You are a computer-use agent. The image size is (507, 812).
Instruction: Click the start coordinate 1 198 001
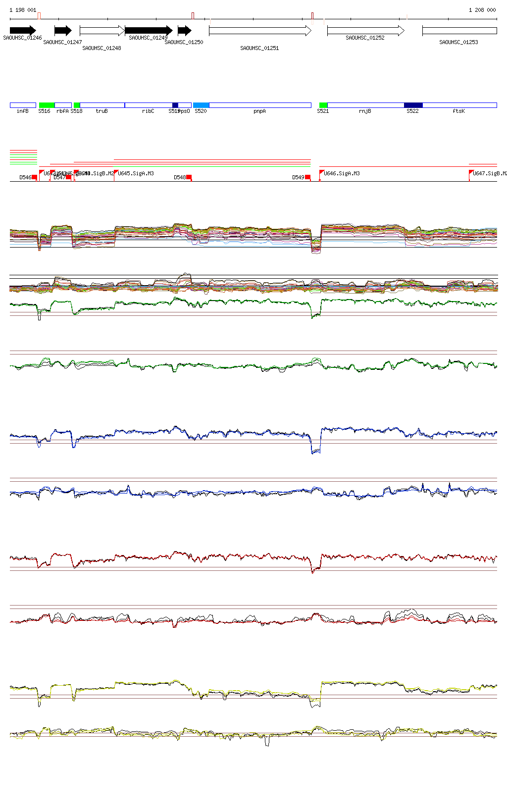tap(23, 10)
